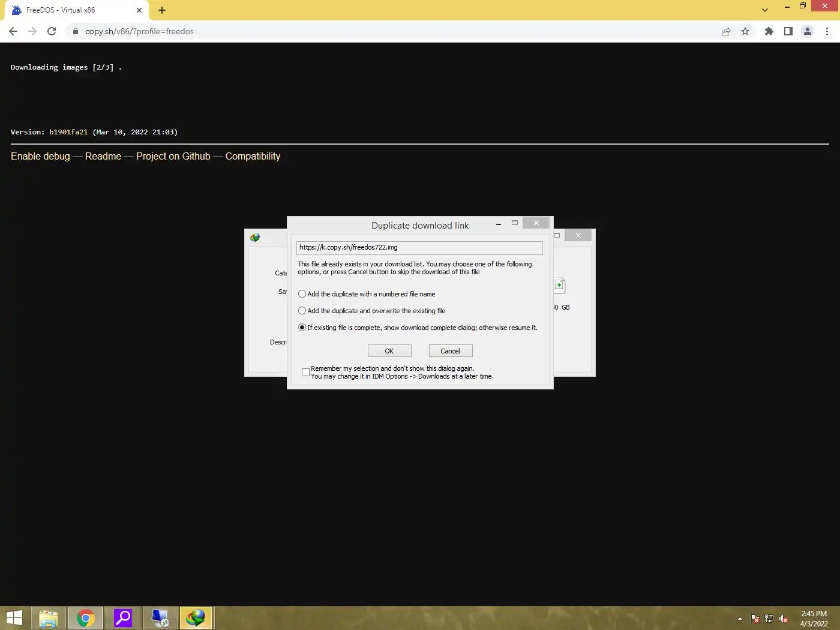Close the FreeDOS - Virtual x86 tab
Image resolution: width=840 pixels, height=630 pixels.
coord(139,10)
